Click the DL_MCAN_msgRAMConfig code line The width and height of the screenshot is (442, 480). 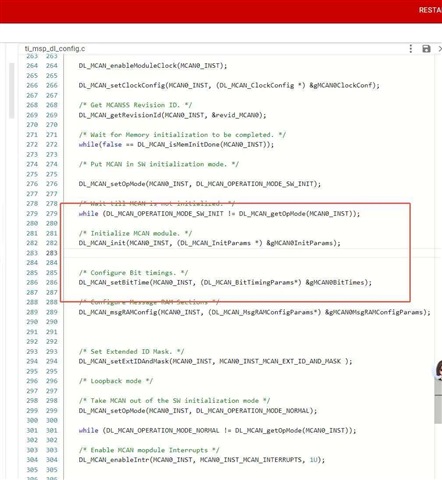[x=255, y=312]
